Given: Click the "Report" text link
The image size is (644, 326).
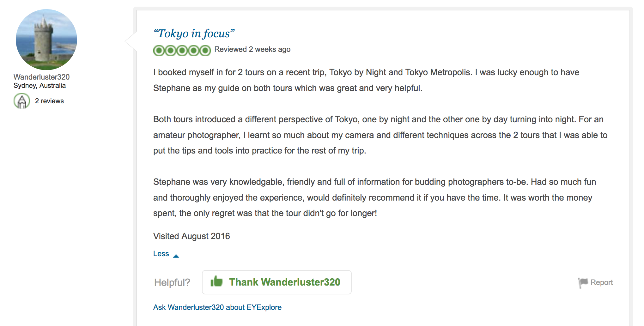Looking at the screenshot, I should tap(601, 282).
